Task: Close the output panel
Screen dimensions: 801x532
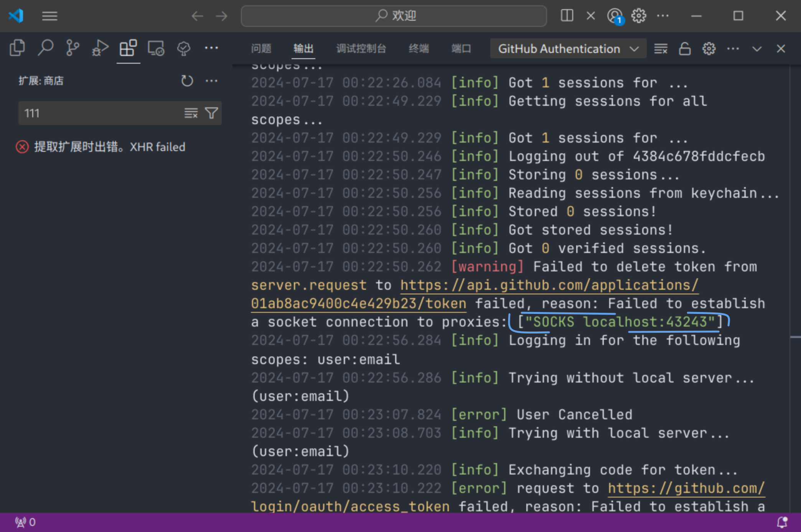Action: [781, 49]
